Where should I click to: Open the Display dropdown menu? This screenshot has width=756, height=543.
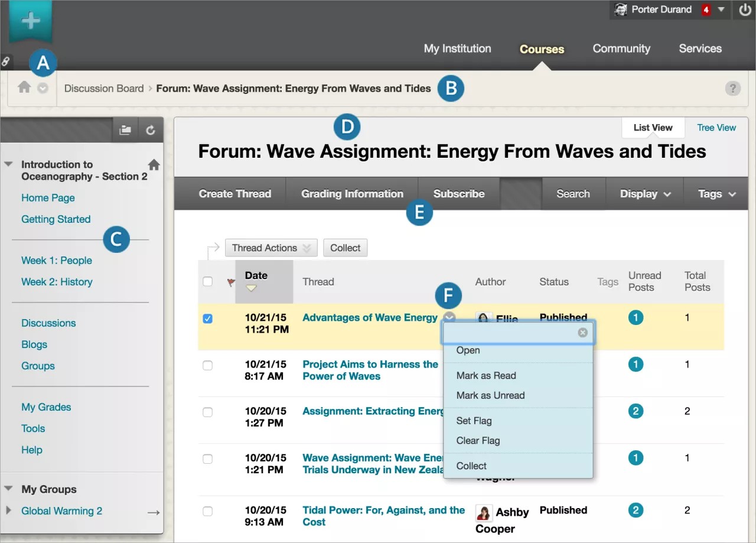point(645,194)
